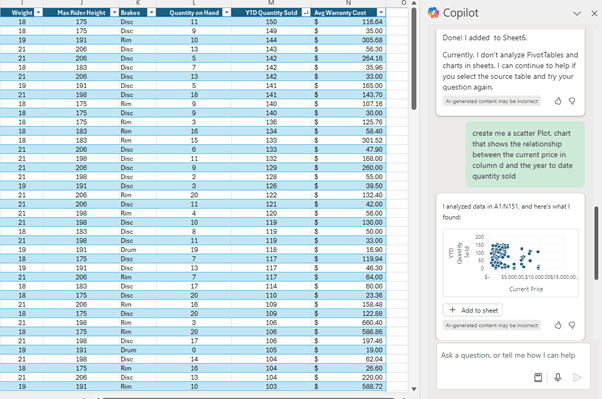Select the warranty cost cell 158.48

[348, 304]
